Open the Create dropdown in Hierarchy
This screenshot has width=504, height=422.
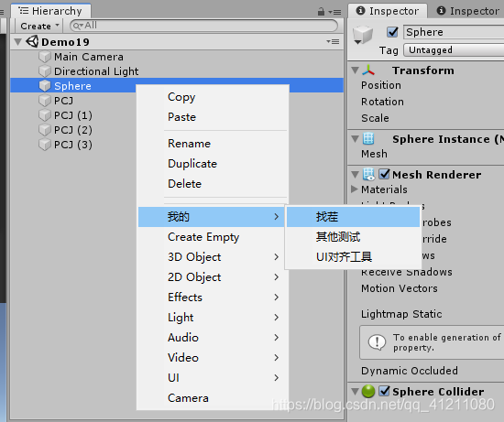[x=39, y=26]
